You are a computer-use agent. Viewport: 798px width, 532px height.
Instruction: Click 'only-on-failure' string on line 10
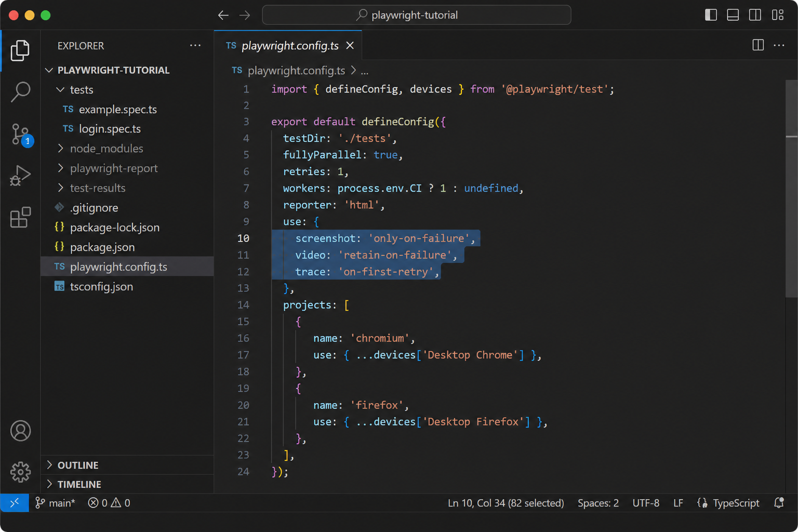(419, 238)
